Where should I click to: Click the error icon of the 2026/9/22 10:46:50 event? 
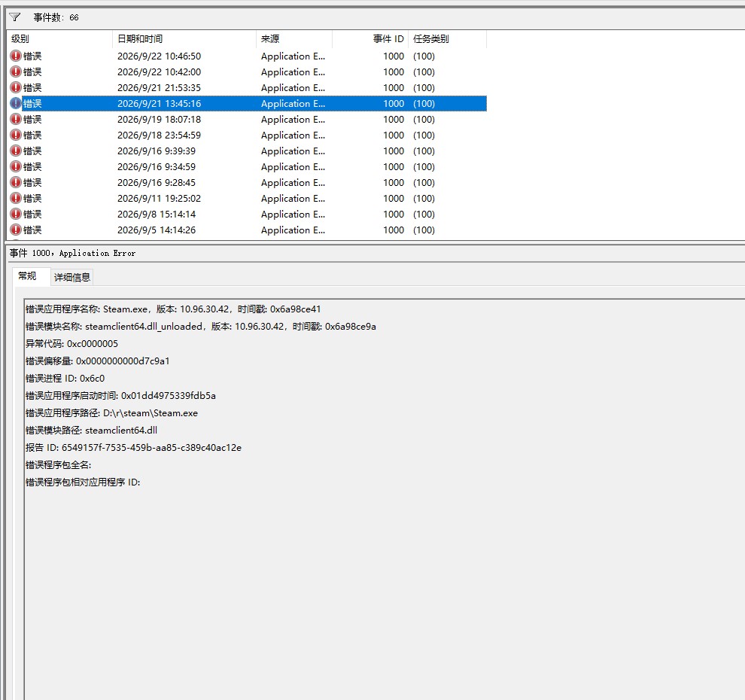tap(16, 56)
